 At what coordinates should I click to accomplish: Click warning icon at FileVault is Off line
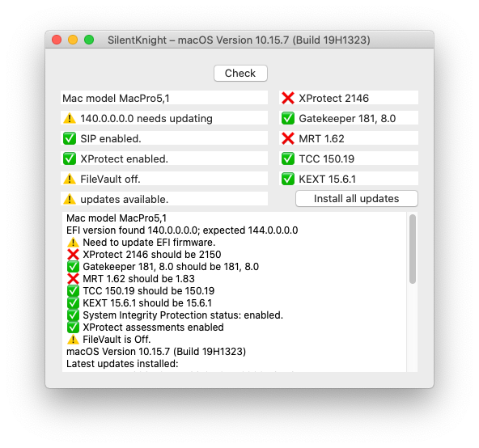73,340
